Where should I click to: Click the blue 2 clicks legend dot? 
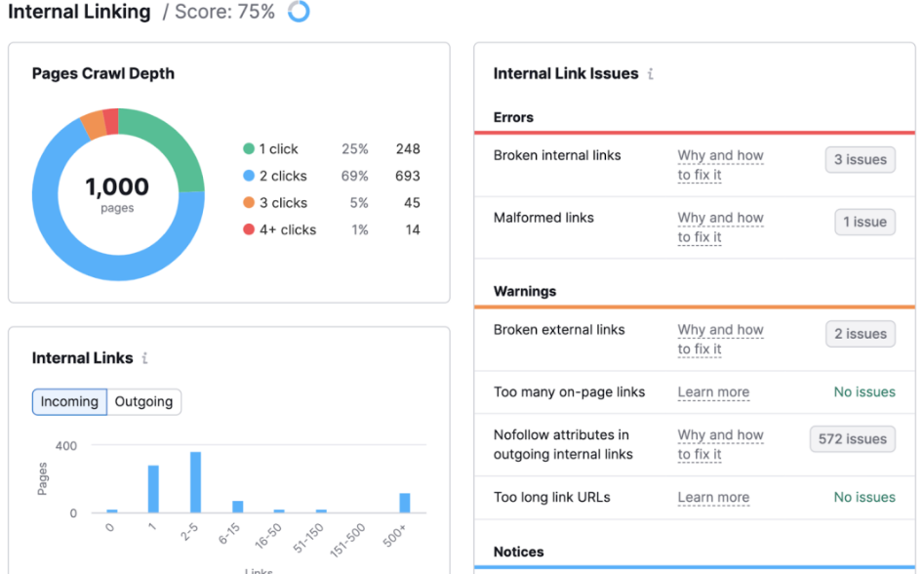tap(249, 176)
